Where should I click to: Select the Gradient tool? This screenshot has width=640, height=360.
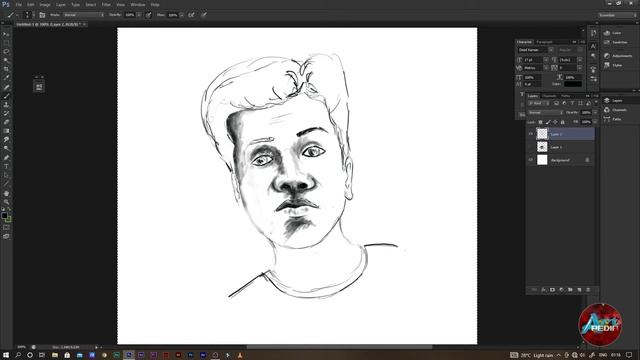pos(6,131)
